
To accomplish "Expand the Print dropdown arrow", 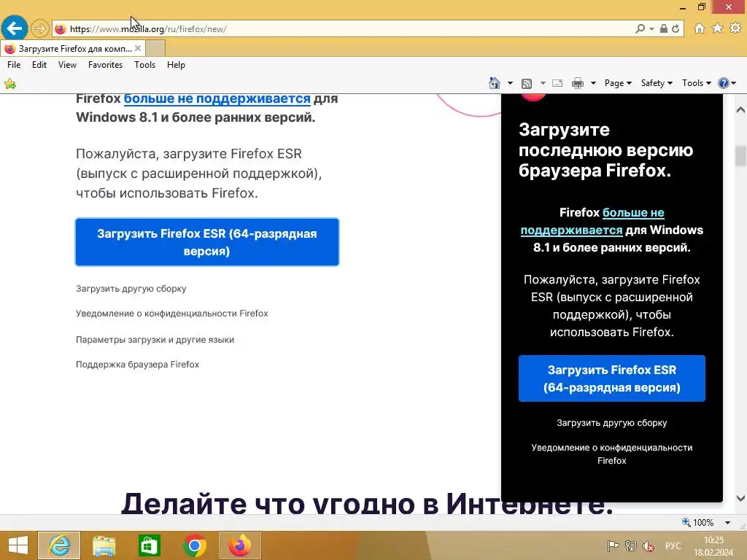I will click(594, 83).
